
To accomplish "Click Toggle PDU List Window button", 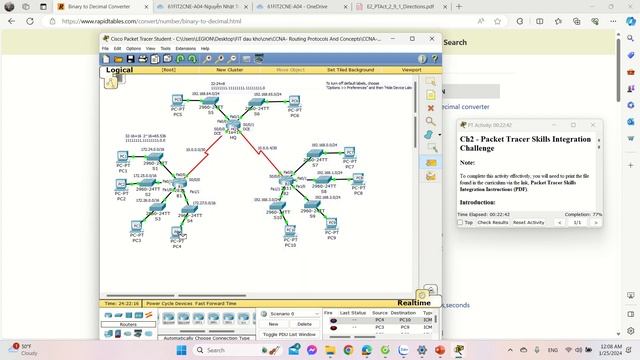I will click(x=289, y=334).
